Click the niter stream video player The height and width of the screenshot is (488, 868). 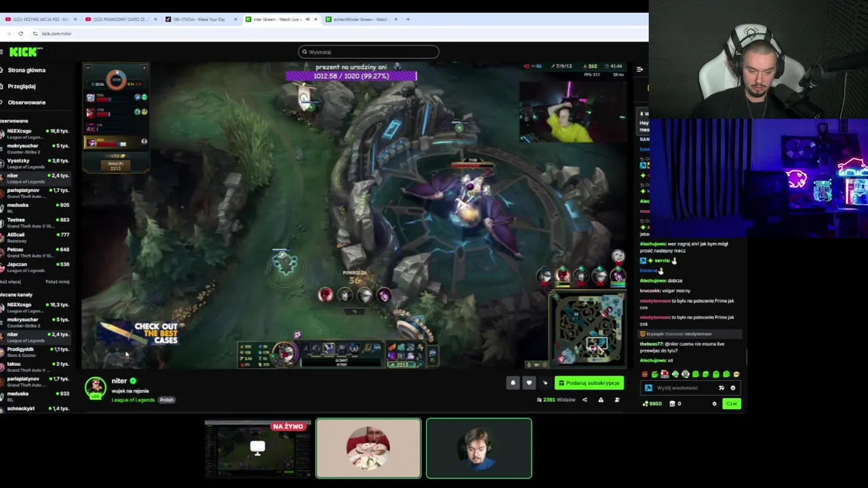tap(355, 216)
